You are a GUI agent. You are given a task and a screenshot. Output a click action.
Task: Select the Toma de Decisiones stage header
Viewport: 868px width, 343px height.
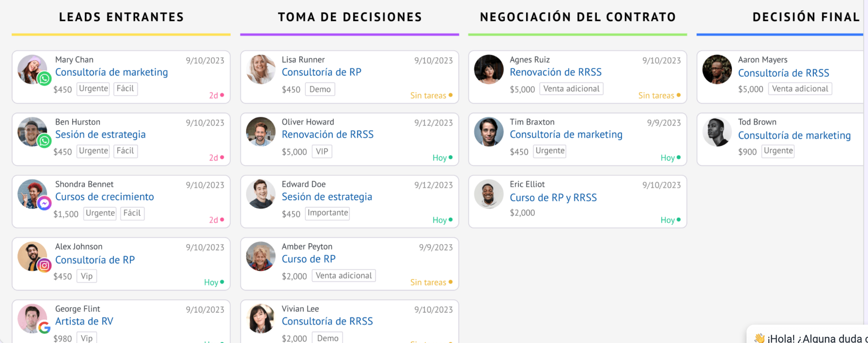350,17
